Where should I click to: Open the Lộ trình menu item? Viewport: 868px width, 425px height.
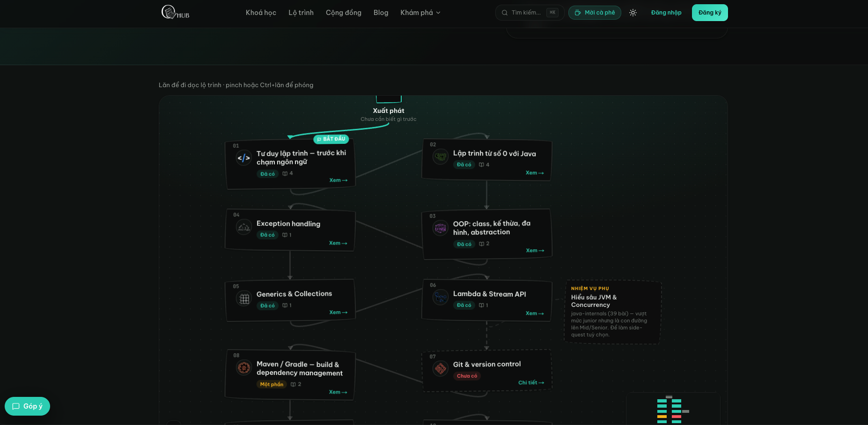(x=301, y=13)
